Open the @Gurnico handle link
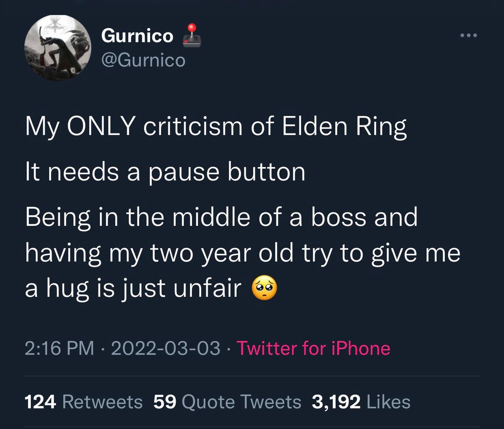Viewport: 504px width, 429px height. (x=143, y=60)
